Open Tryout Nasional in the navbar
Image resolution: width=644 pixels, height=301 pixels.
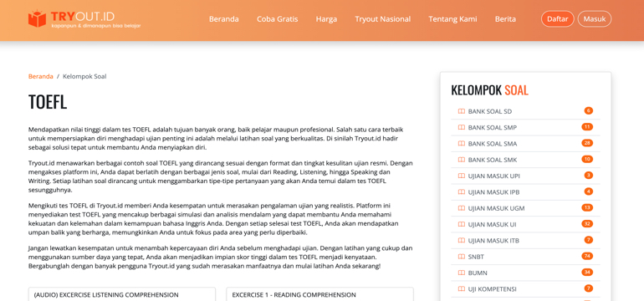[383, 19]
